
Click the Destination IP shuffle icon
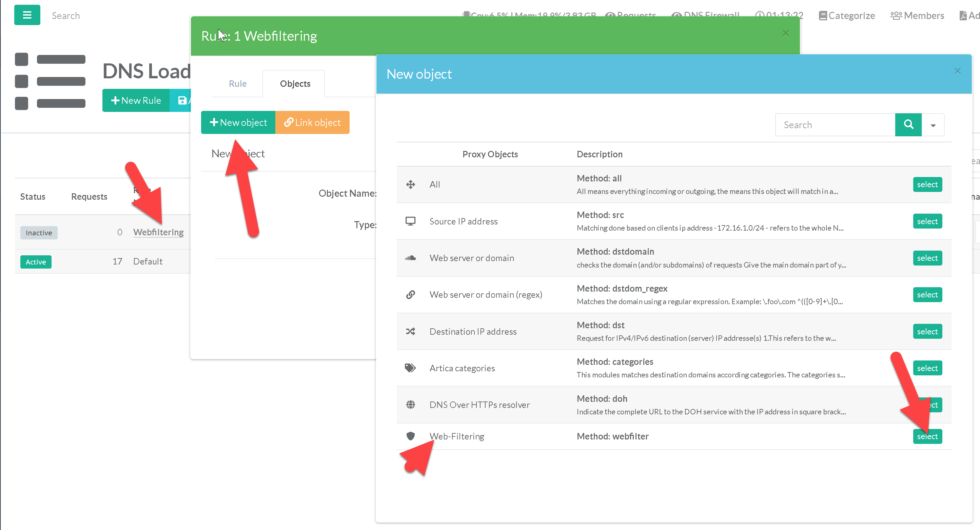click(411, 331)
